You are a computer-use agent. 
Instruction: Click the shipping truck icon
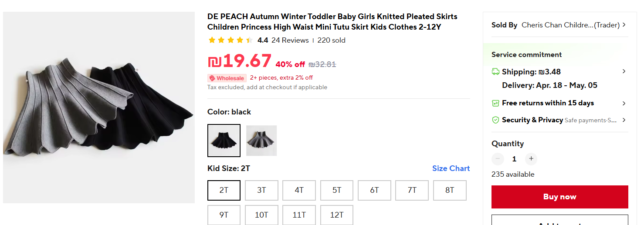click(x=495, y=72)
